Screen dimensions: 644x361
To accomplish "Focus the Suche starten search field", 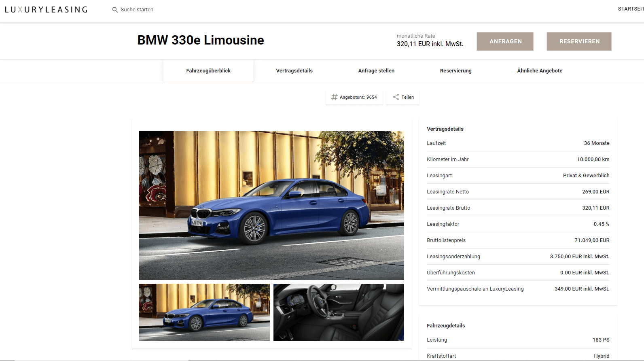I will (137, 10).
